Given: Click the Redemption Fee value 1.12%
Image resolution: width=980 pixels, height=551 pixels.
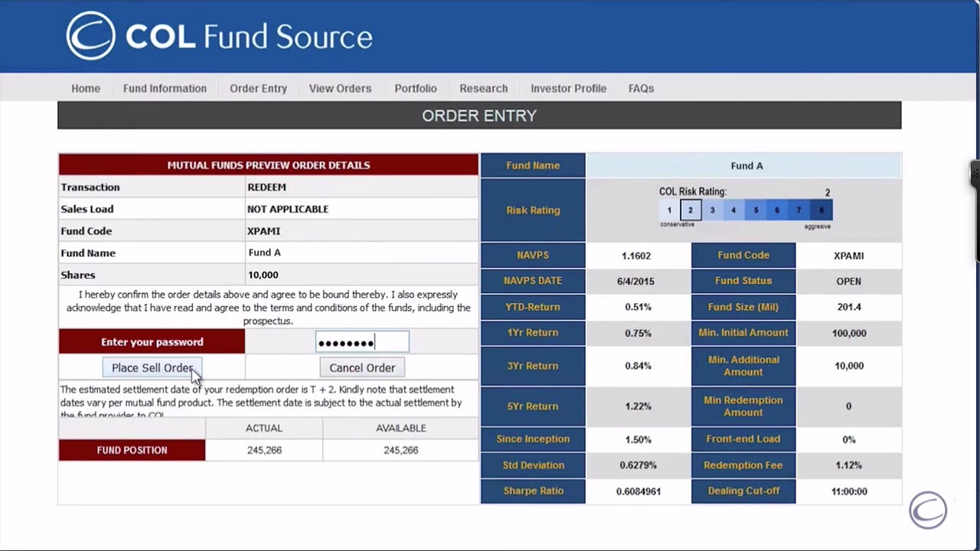Looking at the screenshot, I should pyautogui.click(x=848, y=465).
